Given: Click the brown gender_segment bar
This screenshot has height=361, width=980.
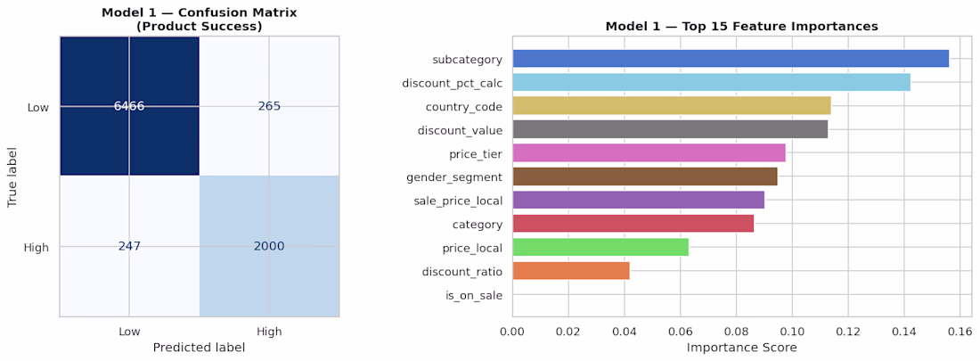Looking at the screenshot, I should (645, 177).
